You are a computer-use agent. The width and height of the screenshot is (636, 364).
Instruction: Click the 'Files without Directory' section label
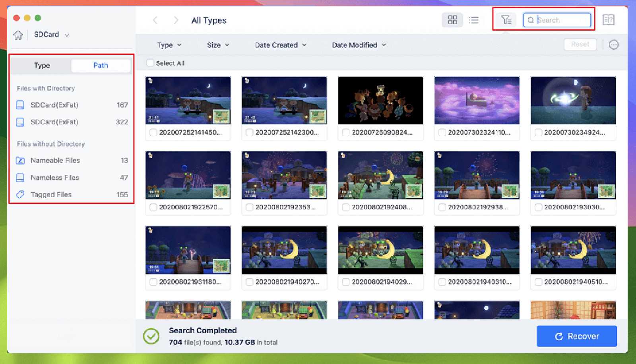(51, 144)
